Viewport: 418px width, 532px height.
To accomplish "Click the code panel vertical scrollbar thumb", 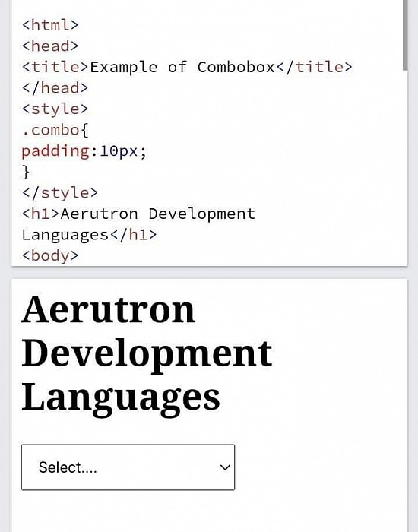I will 405,34.
